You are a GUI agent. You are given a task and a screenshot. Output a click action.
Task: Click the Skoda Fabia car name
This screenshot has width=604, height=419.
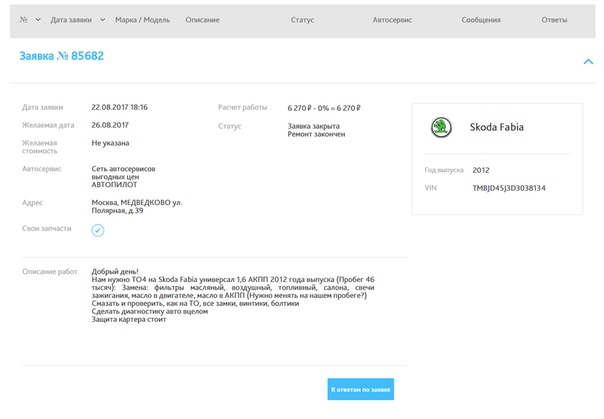click(x=497, y=127)
